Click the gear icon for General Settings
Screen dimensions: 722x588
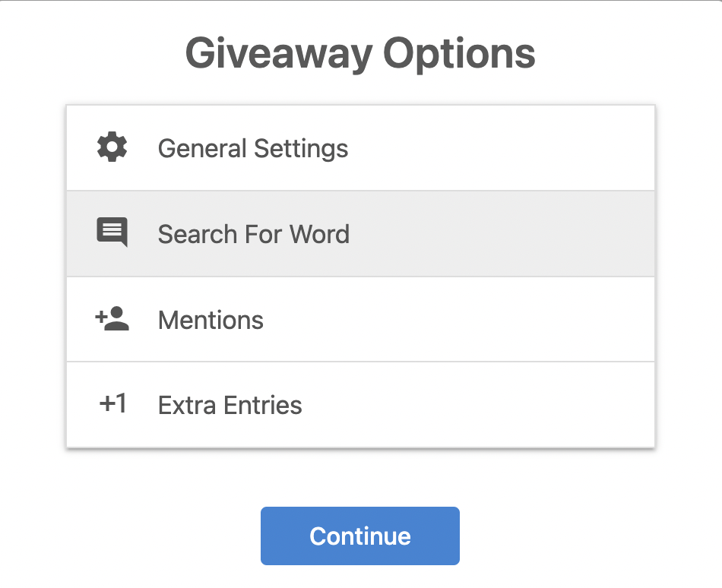[112, 147]
